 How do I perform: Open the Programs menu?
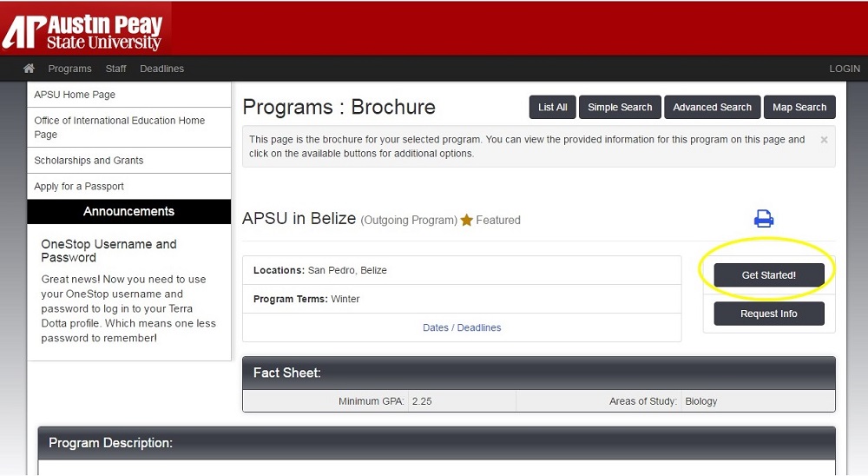tap(69, 69)
